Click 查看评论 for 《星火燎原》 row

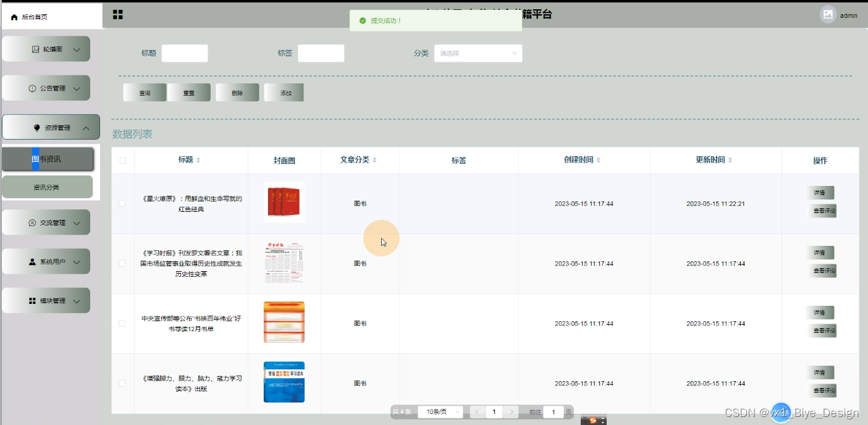click(822, 211)
